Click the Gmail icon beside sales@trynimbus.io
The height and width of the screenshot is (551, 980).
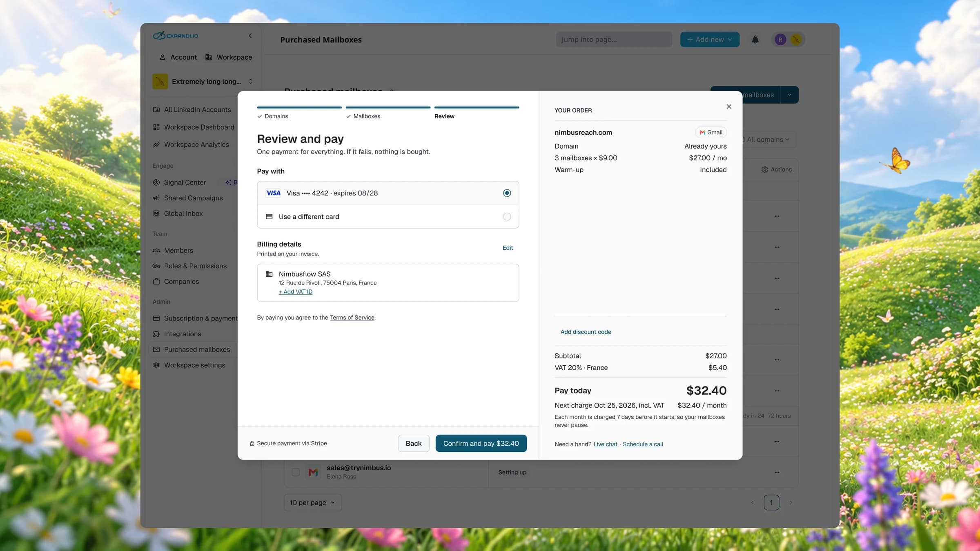coord(313,472)
